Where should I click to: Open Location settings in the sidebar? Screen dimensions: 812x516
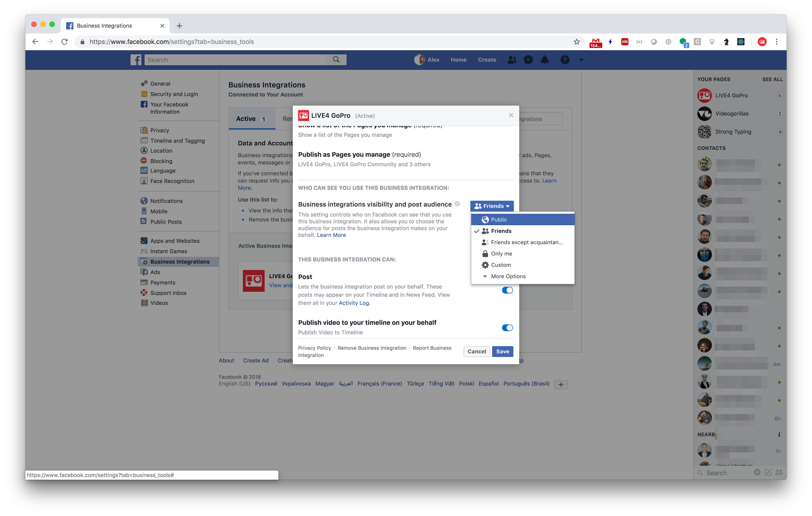tap(161, 151)
